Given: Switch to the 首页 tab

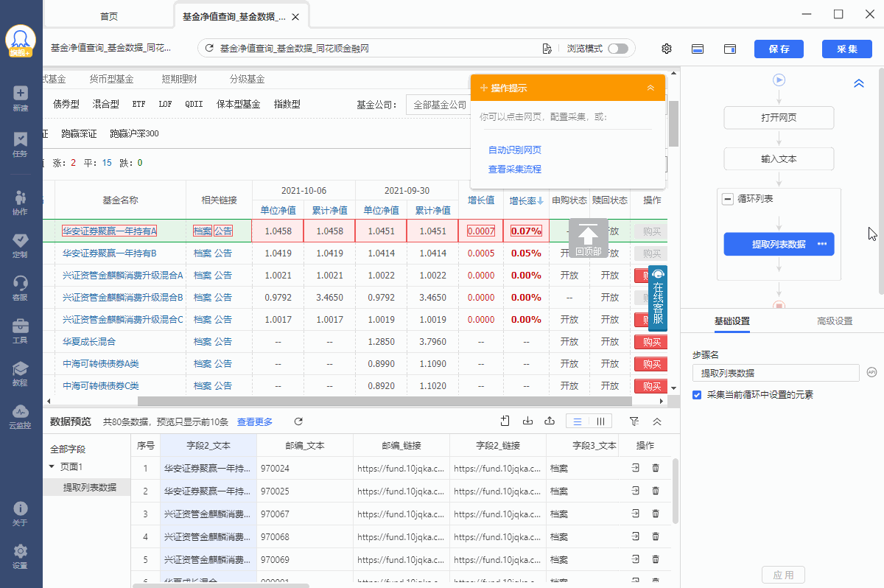Looking at the screenshot, I should (x=109, y=16).
